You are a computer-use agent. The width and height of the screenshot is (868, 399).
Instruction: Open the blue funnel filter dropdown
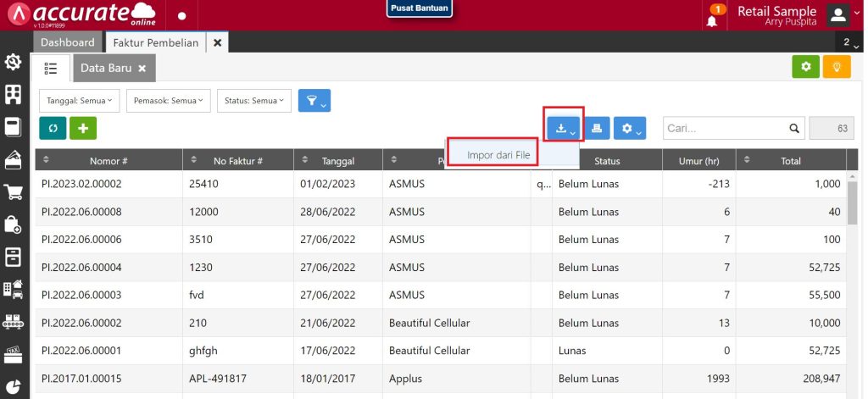tap(314, 101)
